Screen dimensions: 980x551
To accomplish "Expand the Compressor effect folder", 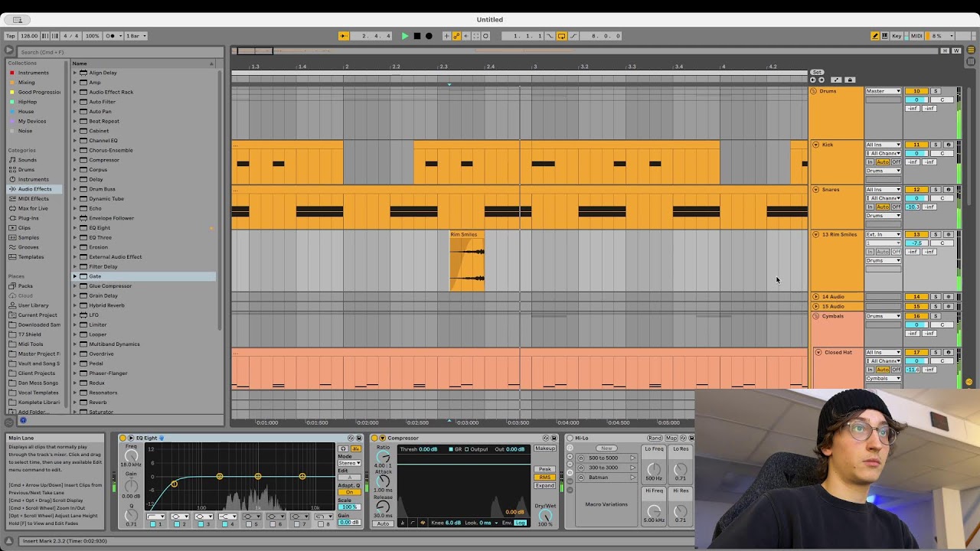I will (75, 160).
